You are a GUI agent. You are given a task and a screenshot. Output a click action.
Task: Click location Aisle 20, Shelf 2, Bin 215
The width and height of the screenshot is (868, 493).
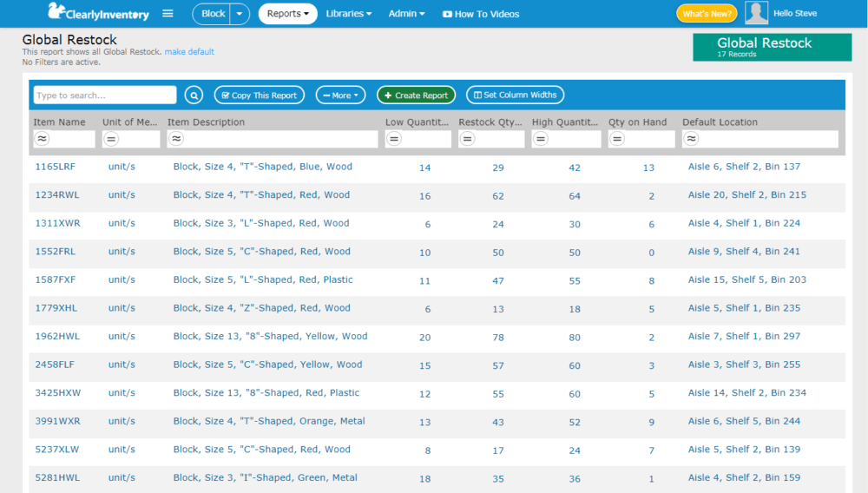coord(746,194)
